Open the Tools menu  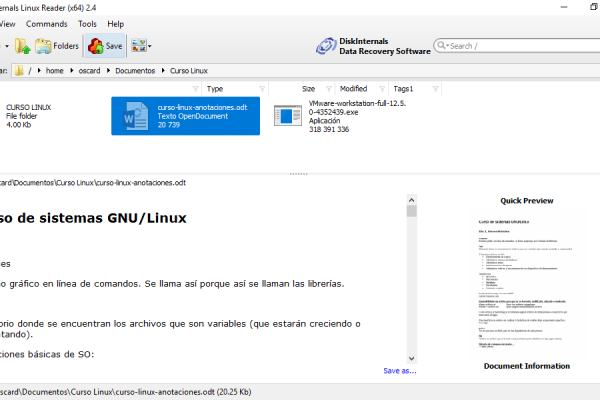click(87, 24)
